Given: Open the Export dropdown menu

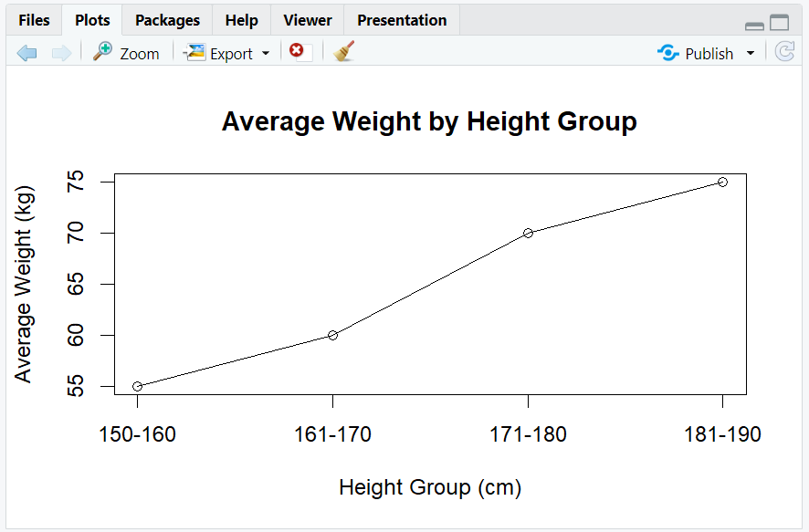Looking at the screenshot, I should coord(265,52).
